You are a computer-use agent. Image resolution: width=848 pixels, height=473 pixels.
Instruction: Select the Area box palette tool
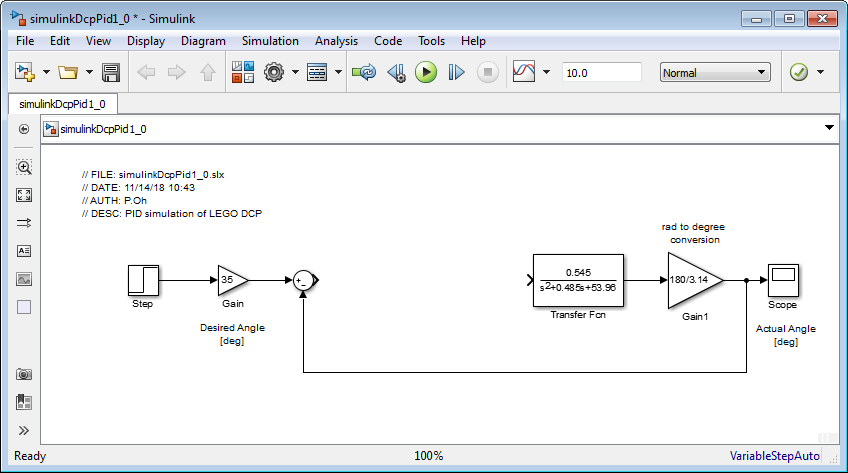pyautogui.click(x=24, y=307)
